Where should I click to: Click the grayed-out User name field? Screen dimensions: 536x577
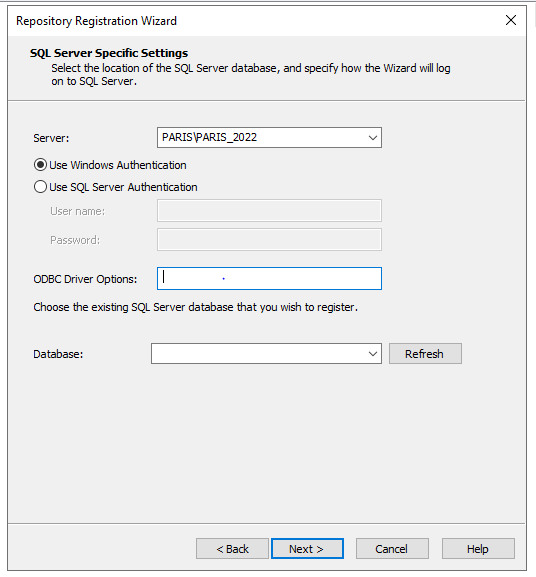pyautogui.click(x=269, y=210)
